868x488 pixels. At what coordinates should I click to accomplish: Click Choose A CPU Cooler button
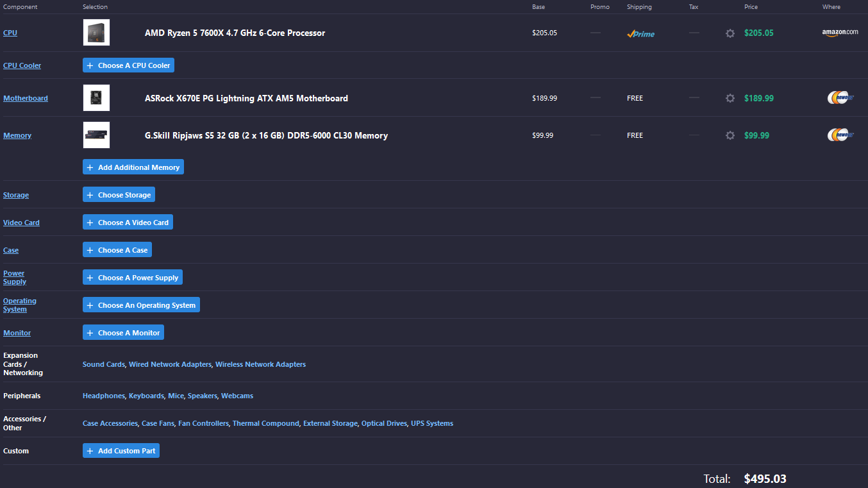click(128, 65)
